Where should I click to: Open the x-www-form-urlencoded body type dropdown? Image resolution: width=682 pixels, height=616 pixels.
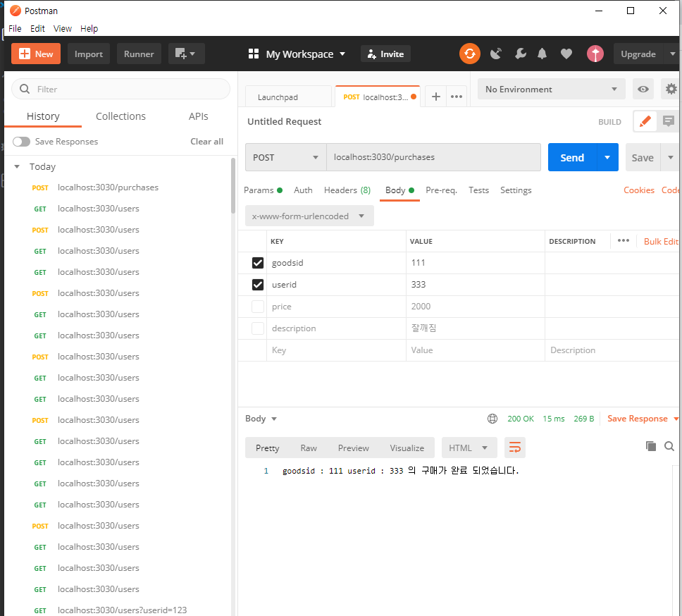pos(309,216)
